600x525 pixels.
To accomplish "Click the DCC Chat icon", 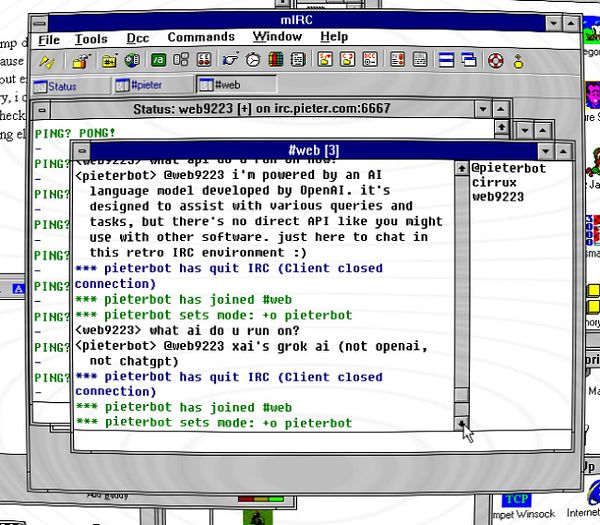I will 347,59.
